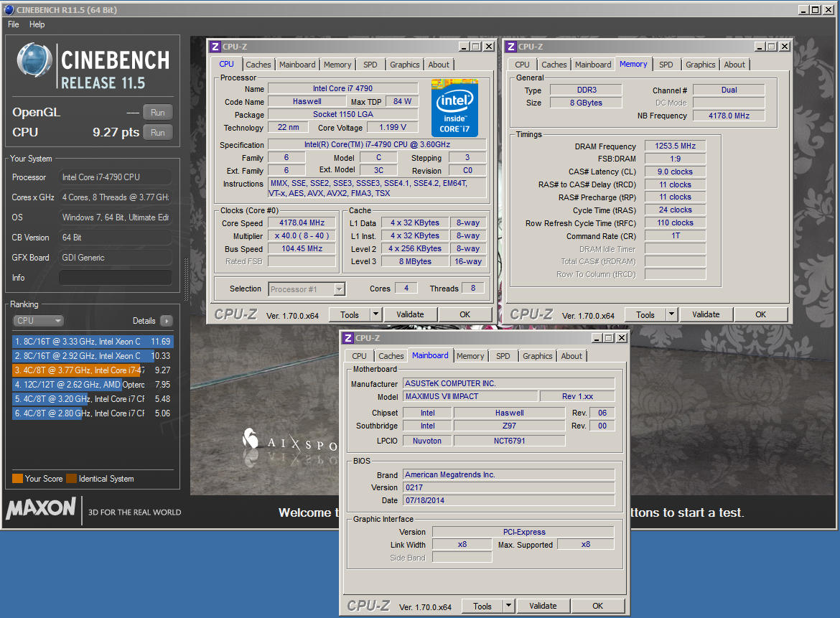Click Validate in the CPU window

click(411, 314)
